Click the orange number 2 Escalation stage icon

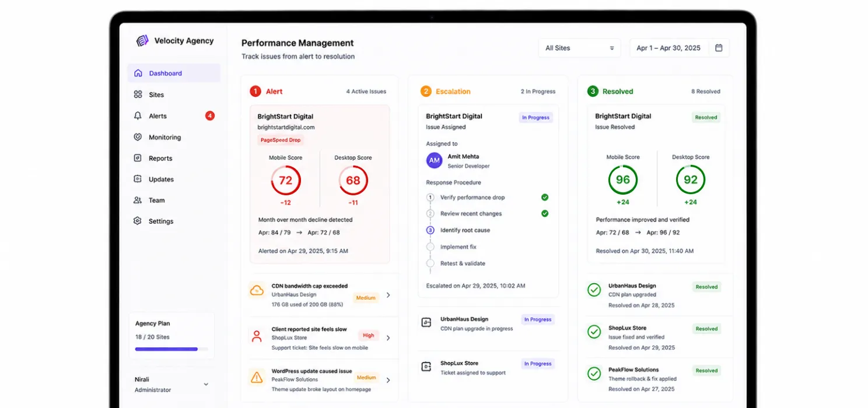coord(426,92)
